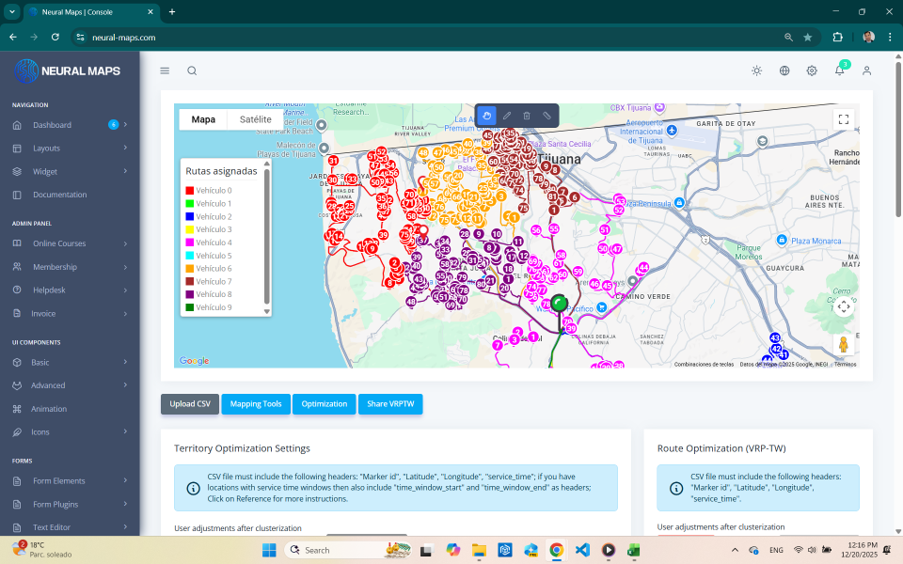
Task: Expand the Invoice sidebar menu
Action: click(125, 313)
